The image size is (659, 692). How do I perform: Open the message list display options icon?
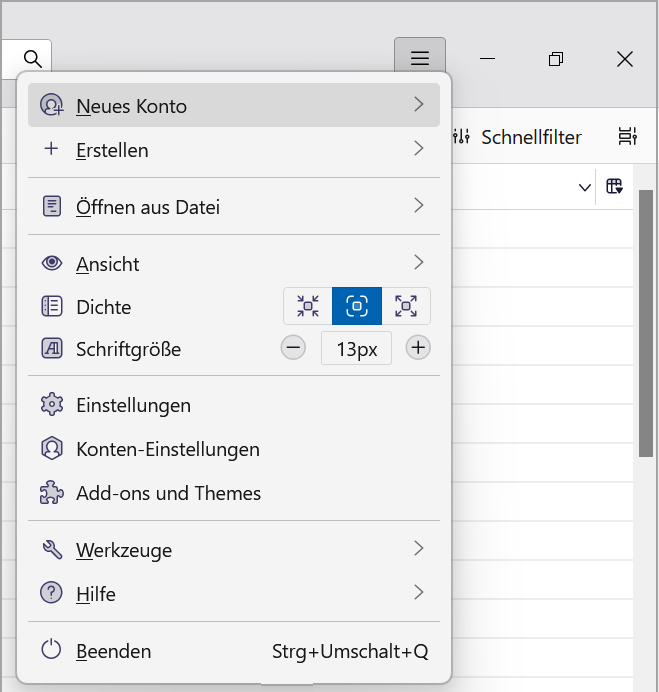pyautogui.click(x=627, y=137)
